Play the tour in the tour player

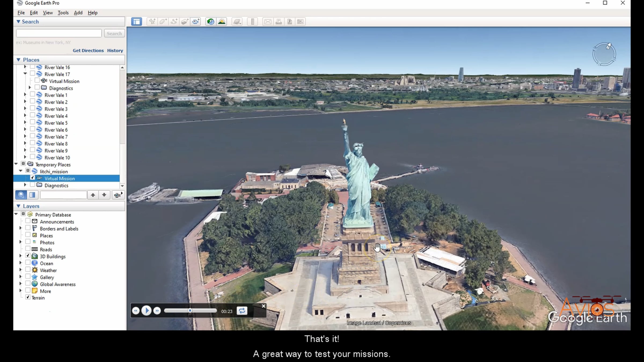[x=147, y=311]
